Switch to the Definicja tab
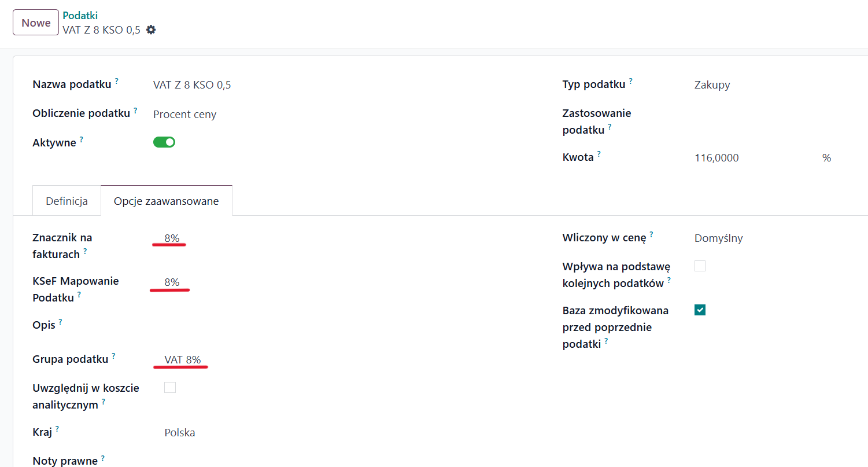868x467 pixels. pos(67,201)
